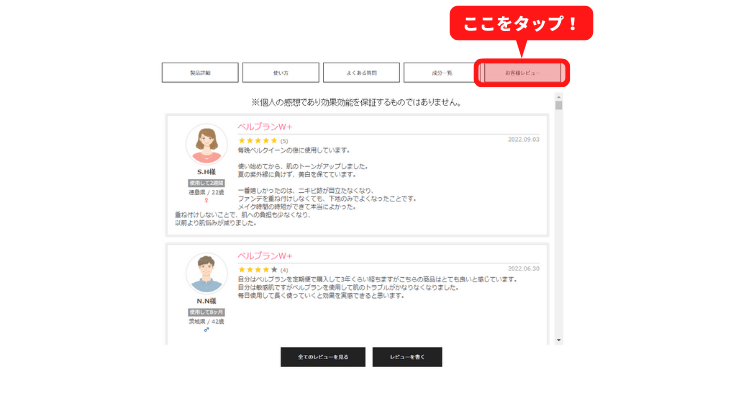Click the four-star rating in second review
Viewport: 750px width, 400px height.
click(x=257, y=270)
